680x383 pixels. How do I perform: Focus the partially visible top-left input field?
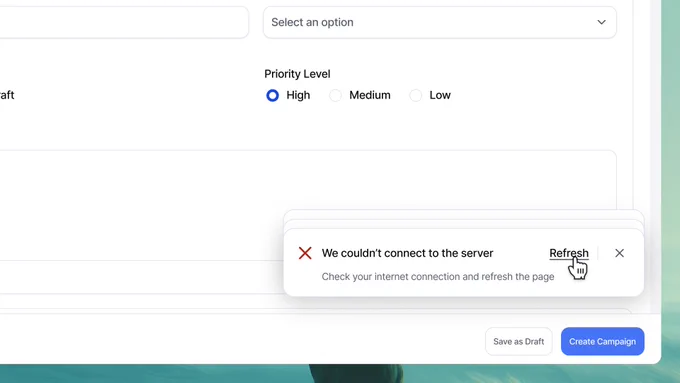124,22
